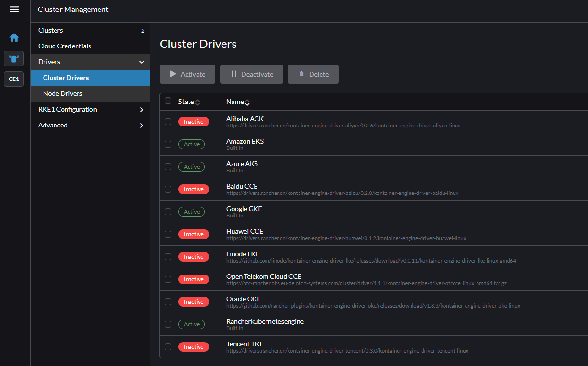Check the Alibaba ACK row checkbox

168,122
